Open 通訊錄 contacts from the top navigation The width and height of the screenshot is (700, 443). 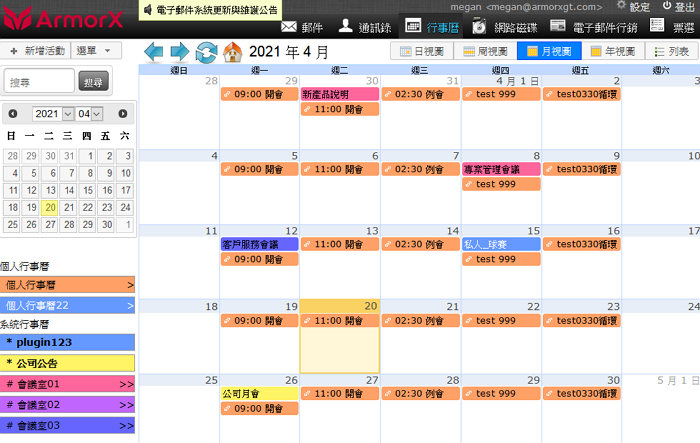tap(360, 26)
